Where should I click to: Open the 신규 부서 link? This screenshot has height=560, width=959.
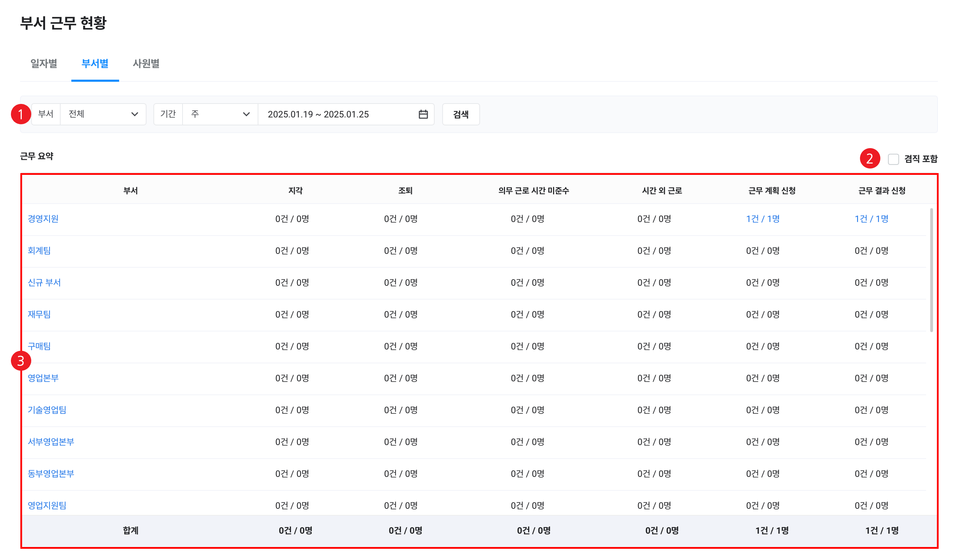[44, 283]
